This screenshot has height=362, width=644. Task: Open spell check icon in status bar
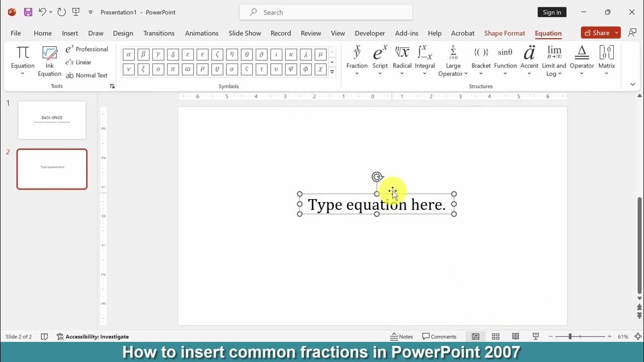pos(44,336)
